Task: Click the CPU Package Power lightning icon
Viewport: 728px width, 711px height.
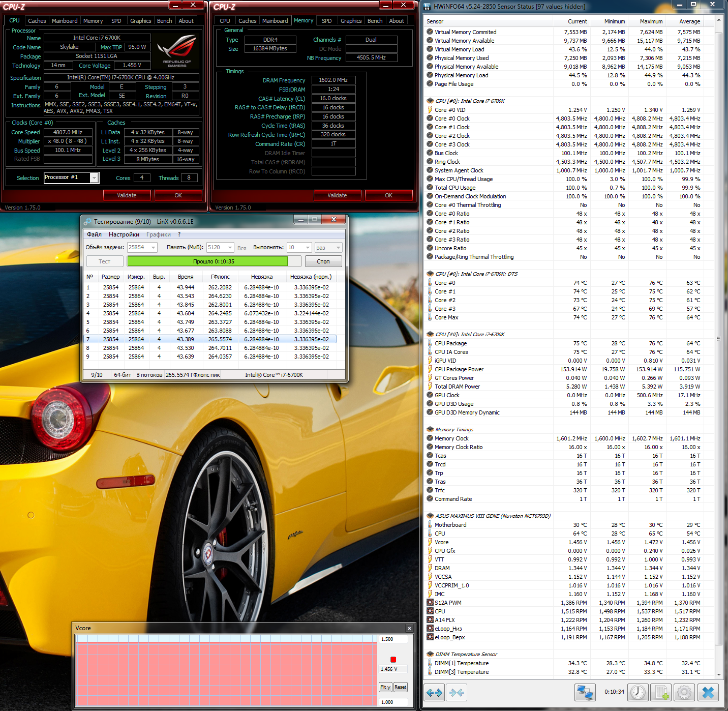Action: pos(430,369)
